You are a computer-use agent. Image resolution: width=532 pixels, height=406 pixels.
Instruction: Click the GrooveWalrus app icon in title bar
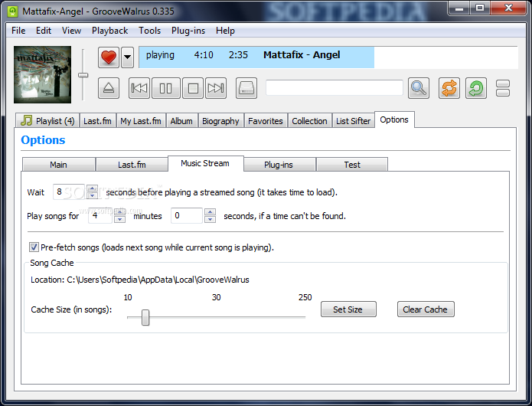point(12,11)
